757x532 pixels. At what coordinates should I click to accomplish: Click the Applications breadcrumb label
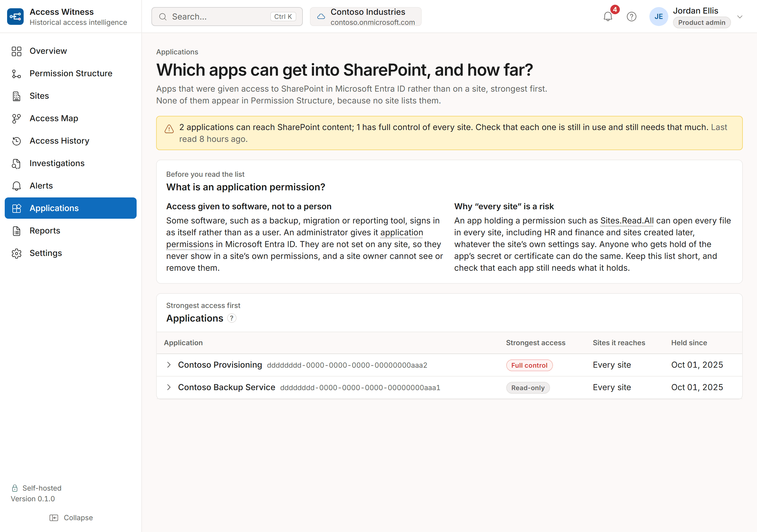(177, 52)
